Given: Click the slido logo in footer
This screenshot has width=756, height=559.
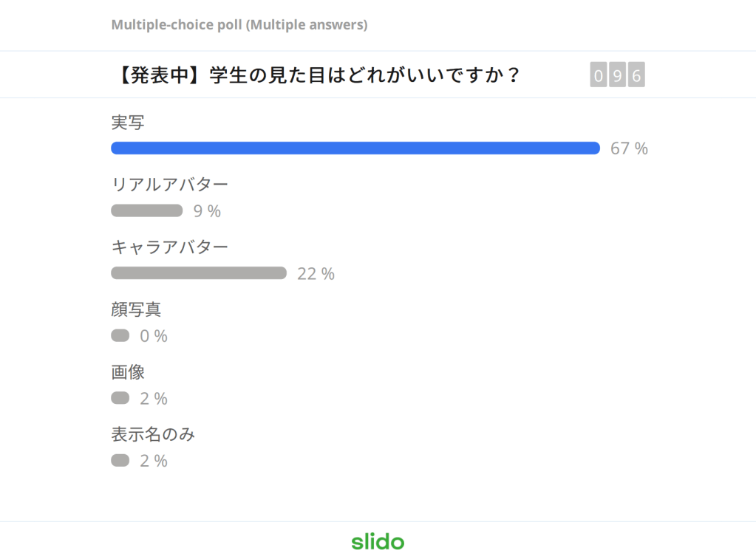Looking at the screenshot, I should [378, 541].
